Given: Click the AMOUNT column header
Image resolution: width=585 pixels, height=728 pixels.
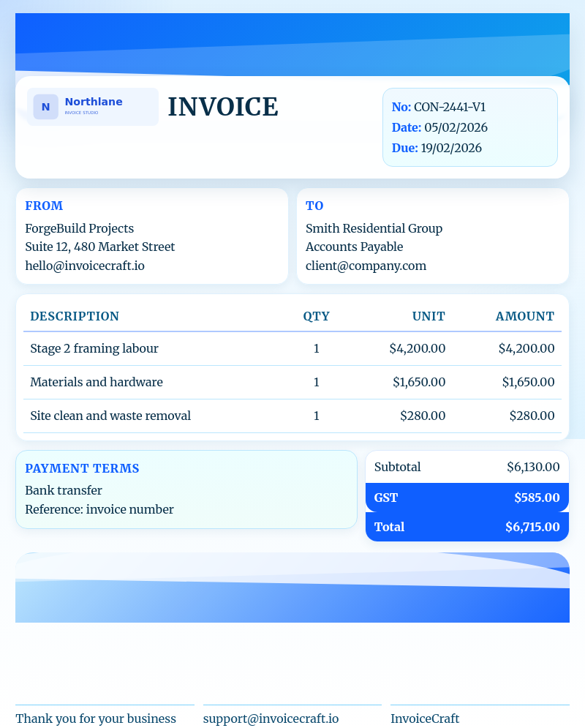Looking at the screenshot, I should pyautogui.click(x=525, y=316).
